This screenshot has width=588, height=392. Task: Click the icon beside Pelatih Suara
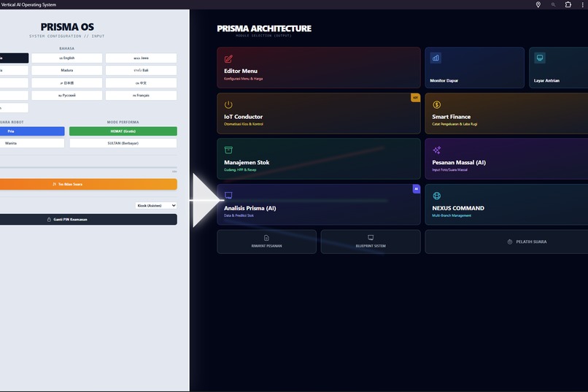tap(510, 242)
